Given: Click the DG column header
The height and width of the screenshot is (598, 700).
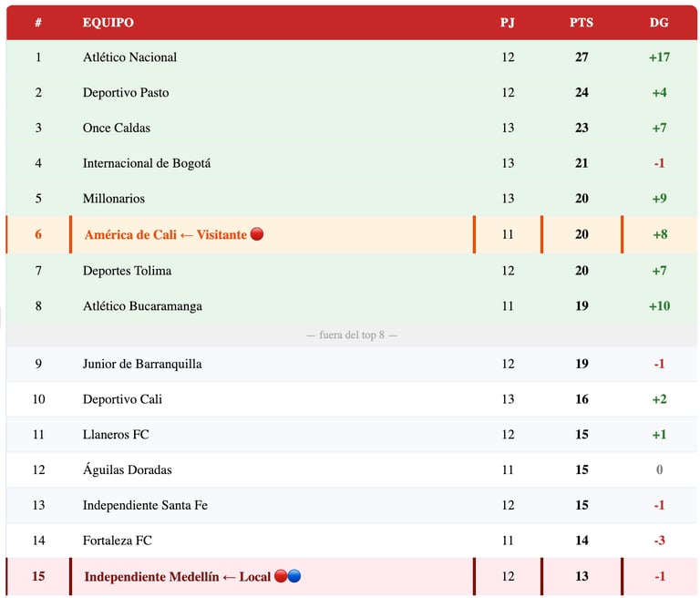Looking at the screenshot, I should 659,22.
